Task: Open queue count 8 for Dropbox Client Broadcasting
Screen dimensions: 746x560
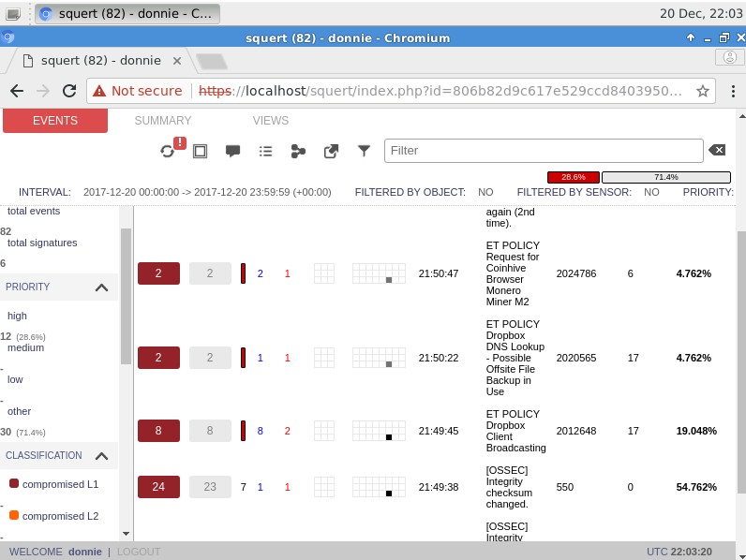Action: pyautogui.click(x=158, y=431)
